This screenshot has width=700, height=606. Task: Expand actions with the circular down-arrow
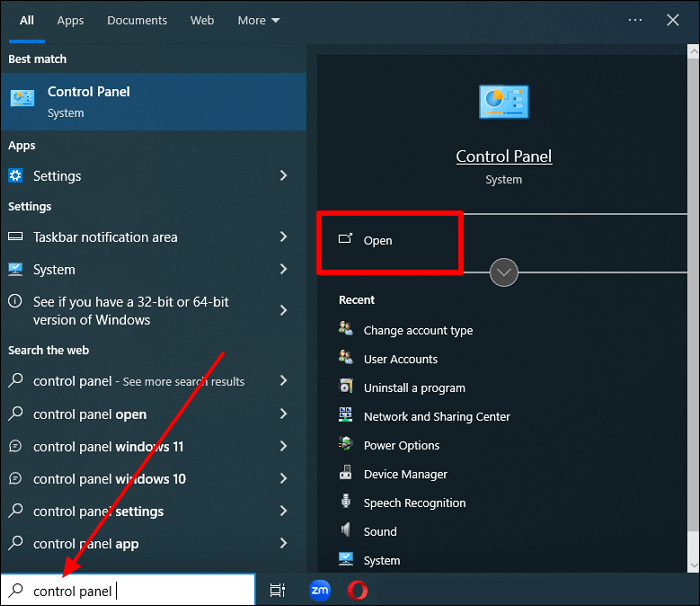[504, 272]
